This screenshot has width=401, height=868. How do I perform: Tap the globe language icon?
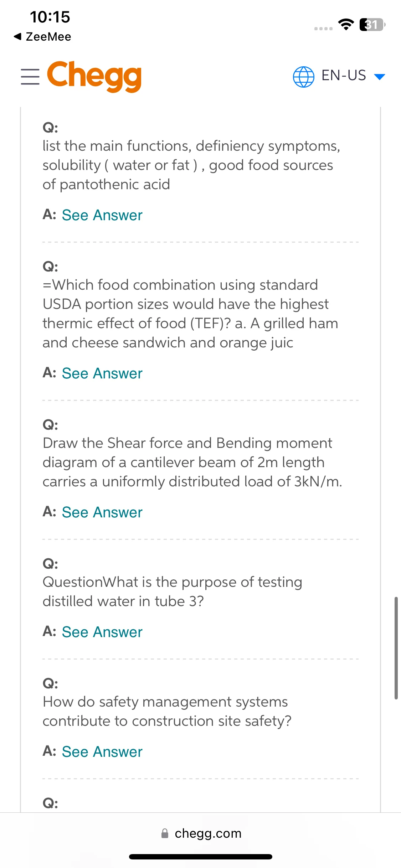[x=303, y=77]
